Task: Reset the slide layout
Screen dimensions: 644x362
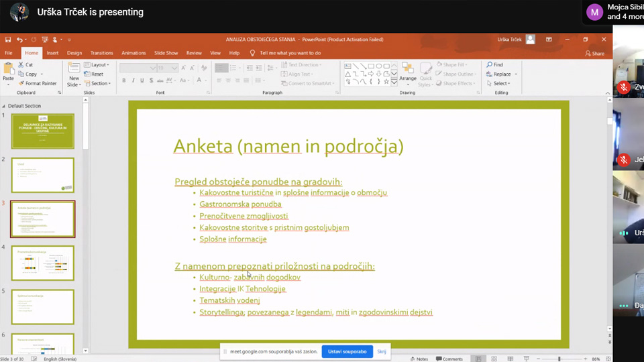Action: 94,74
